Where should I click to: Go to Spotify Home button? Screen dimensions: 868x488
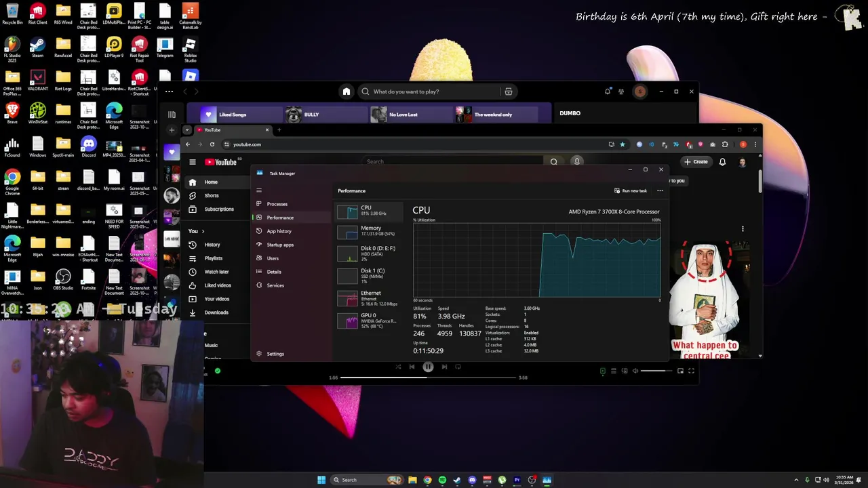[347, 91]
